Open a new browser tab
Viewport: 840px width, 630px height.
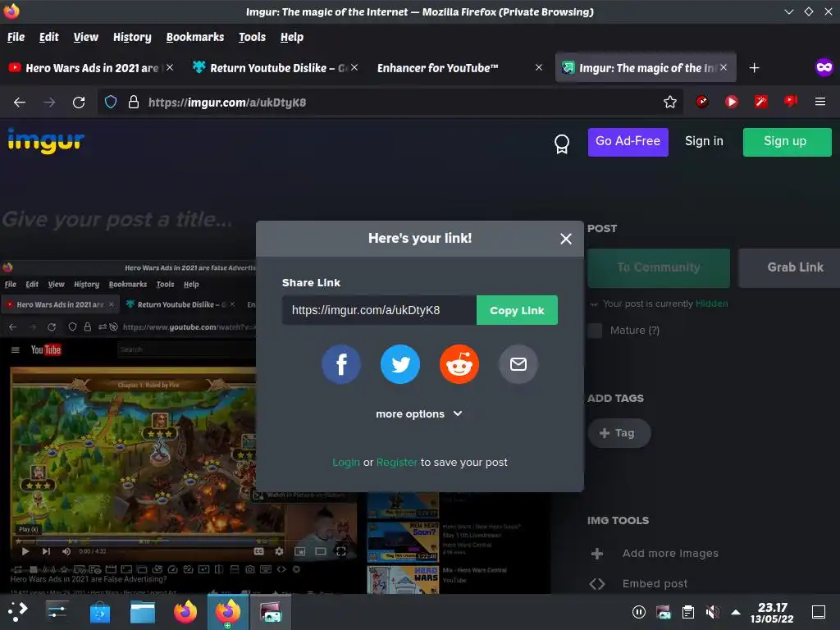754,68
